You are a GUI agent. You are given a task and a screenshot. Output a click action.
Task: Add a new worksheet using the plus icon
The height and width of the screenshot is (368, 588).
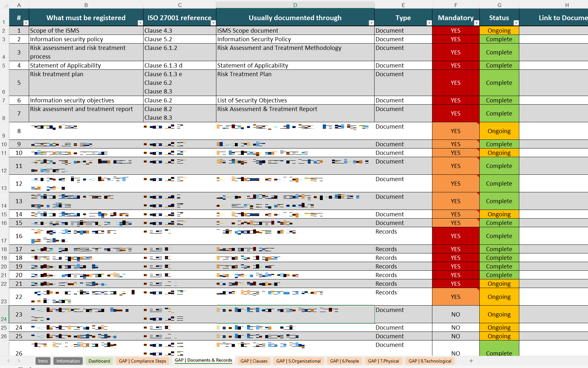pos(471,361)
